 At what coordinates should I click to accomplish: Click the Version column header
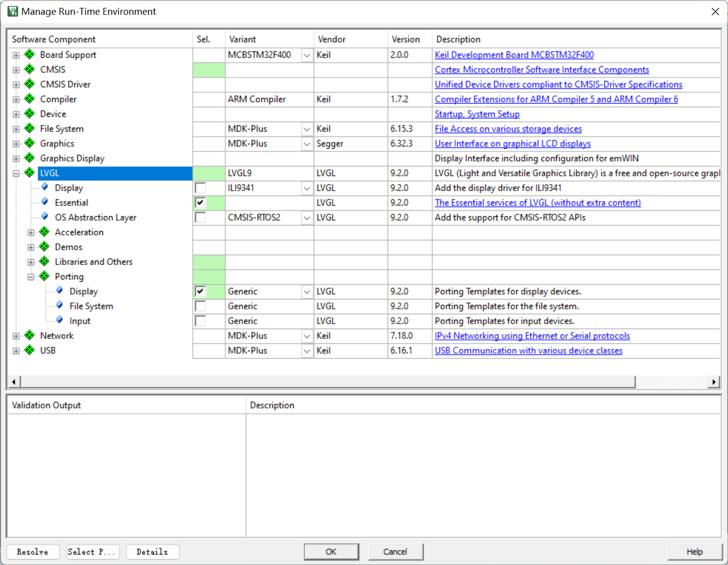(x=410, y=39)
